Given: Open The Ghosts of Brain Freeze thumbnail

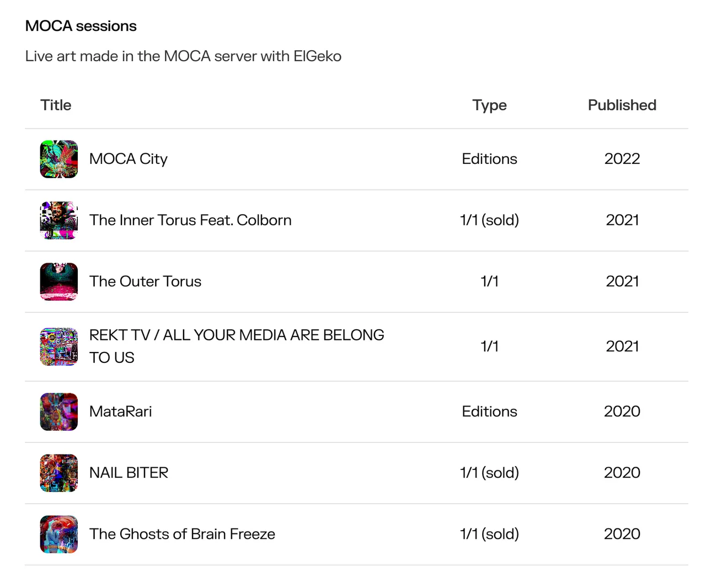Looking at the screenshot, I should [59, 534].
